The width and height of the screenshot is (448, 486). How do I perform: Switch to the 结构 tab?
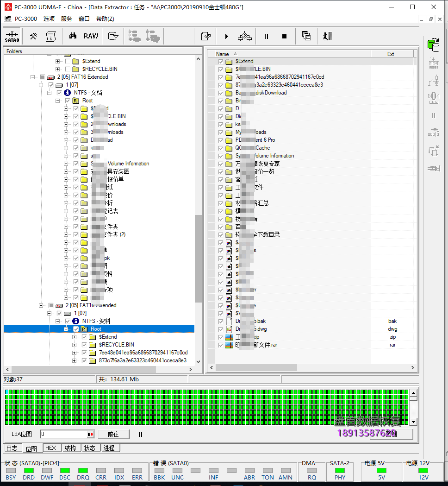70,448
